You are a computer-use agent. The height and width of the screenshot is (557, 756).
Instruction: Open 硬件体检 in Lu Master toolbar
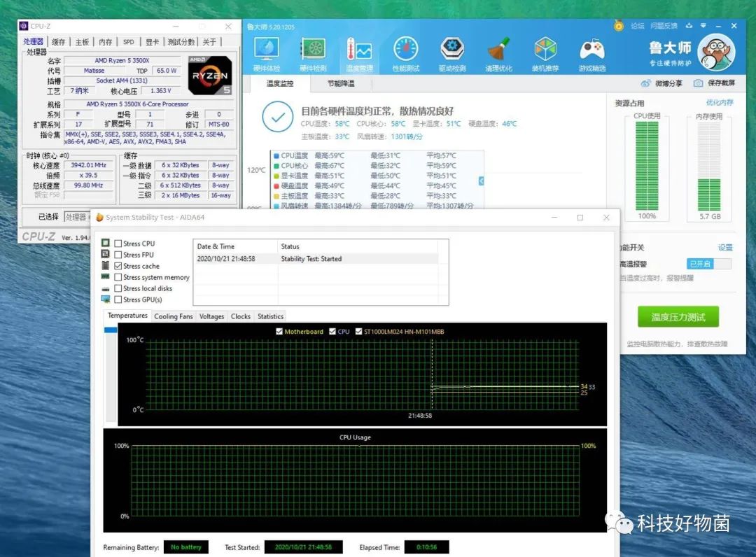[267, 54]
